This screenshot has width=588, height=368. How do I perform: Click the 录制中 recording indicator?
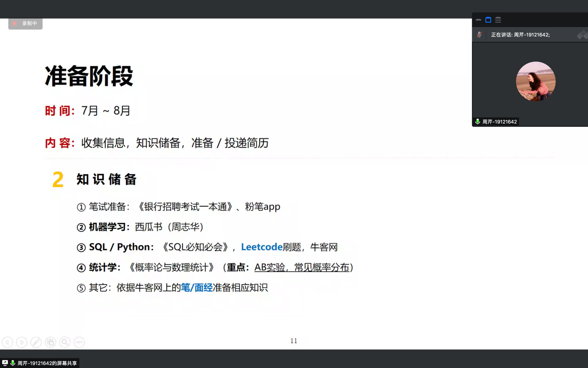(x=26, y=23)
